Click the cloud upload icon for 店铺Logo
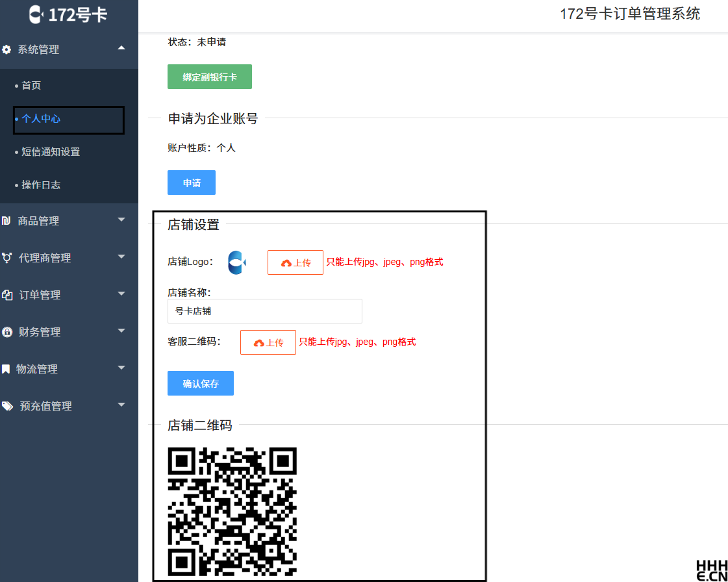The image size is (728, 582). click(x=286, y=262)
